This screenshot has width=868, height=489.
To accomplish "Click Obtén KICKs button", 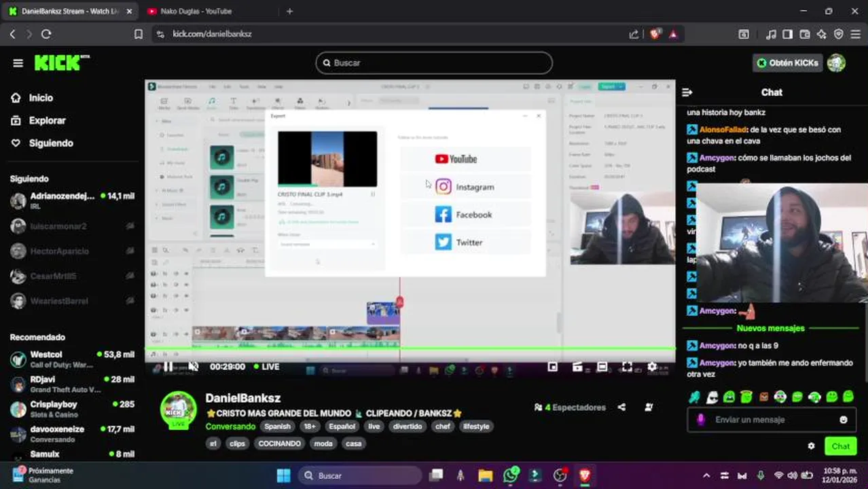I will point(787,62).
